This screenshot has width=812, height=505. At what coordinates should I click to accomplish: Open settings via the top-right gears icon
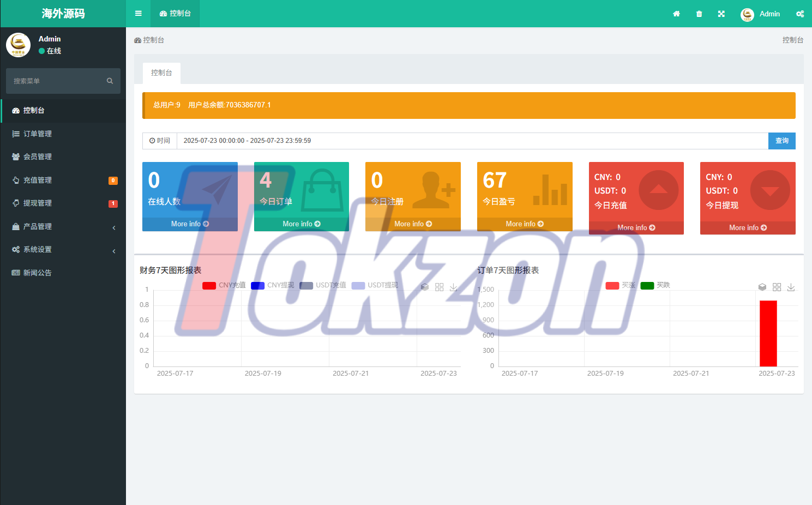[800, 14]
